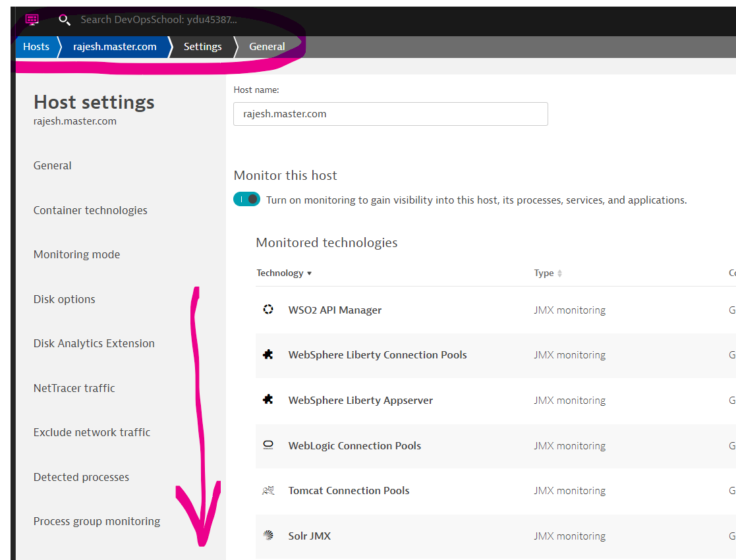Viewport: 736px width, 560px height.
Task: Click the WSO2 API Manager icon
Action: pos(268,310)
